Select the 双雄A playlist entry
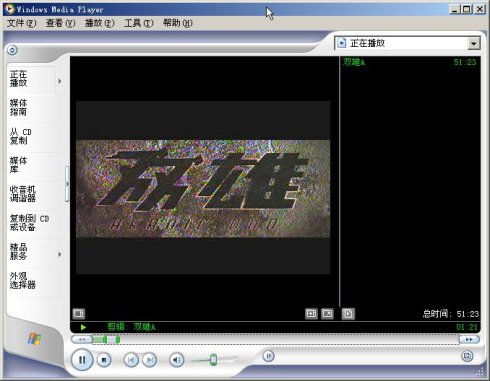The height and width of the screenshot is (381, 490). coord(410,62)
